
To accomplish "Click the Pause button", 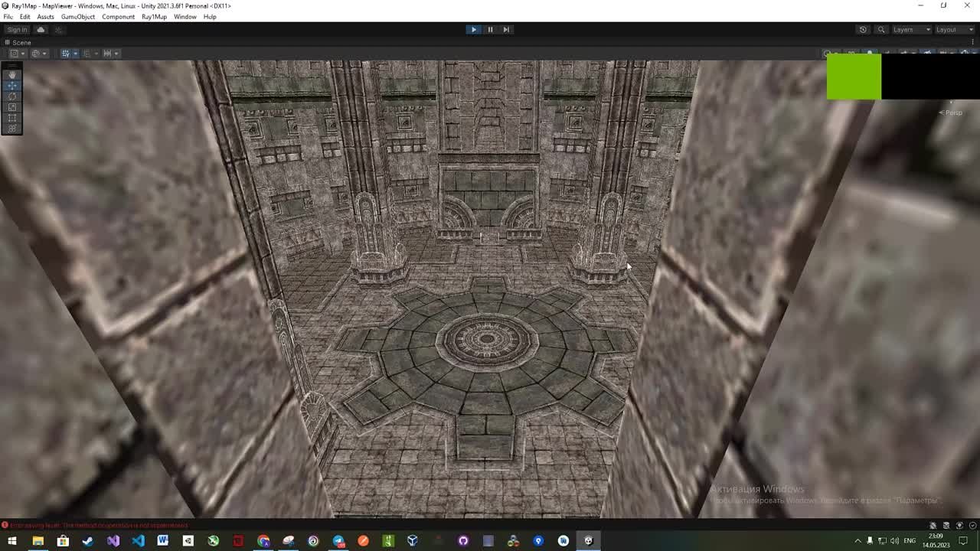I will pyautogui.click(x=490, y=30).
